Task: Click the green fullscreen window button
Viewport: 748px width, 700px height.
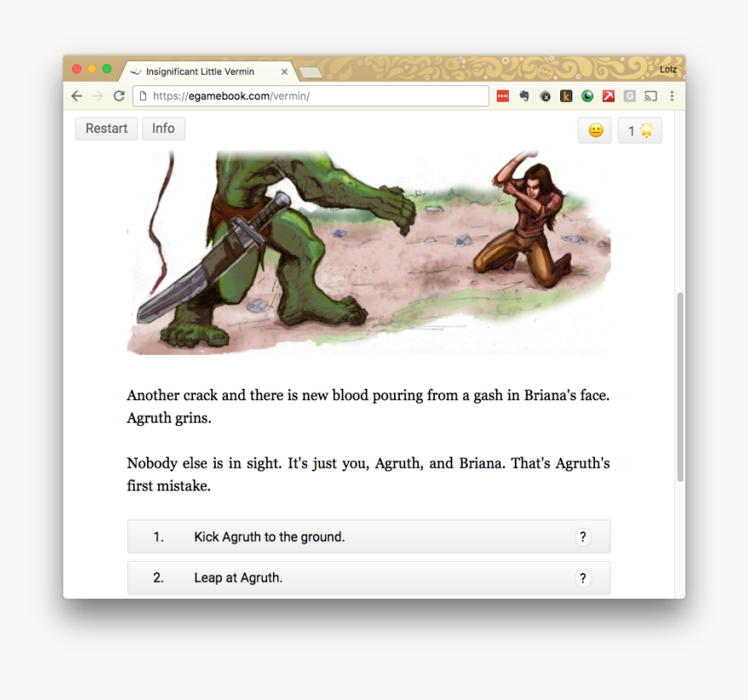Action: (107, 70)
